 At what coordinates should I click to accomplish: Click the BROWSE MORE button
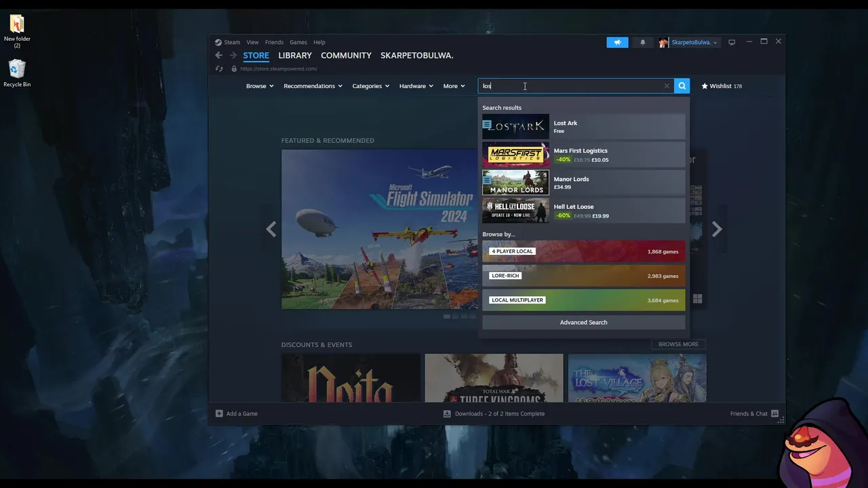click(x=678, y=344)
